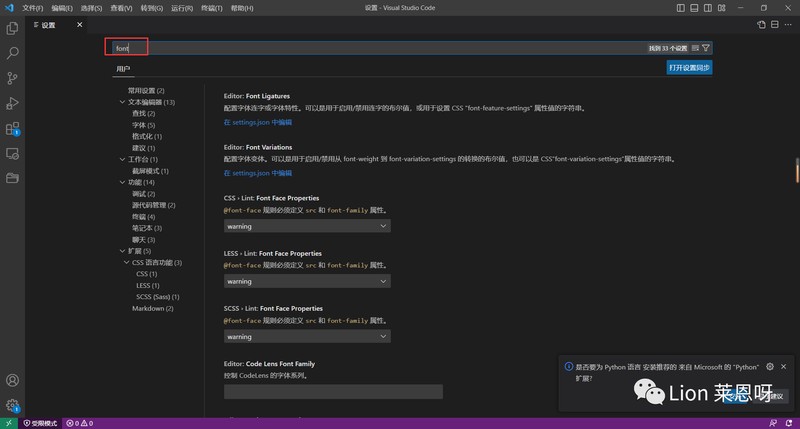Click the Code Lens Font Family text field
This screenshot has width=800, height=429.
[333, 392]
